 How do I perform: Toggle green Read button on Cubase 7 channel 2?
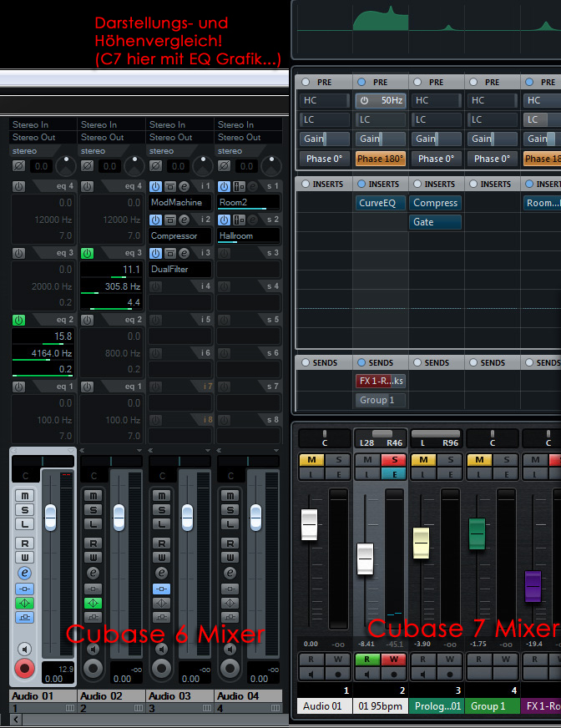tap(366, 659)
